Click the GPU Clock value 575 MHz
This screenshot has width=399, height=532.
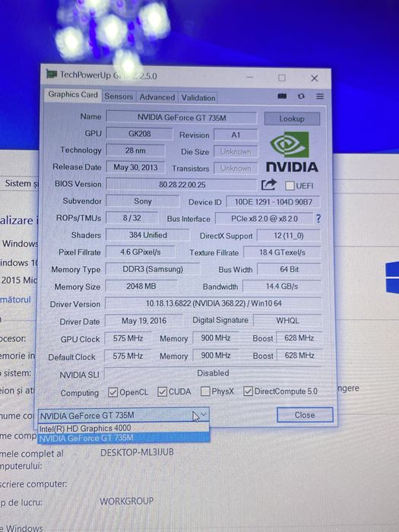128,338
